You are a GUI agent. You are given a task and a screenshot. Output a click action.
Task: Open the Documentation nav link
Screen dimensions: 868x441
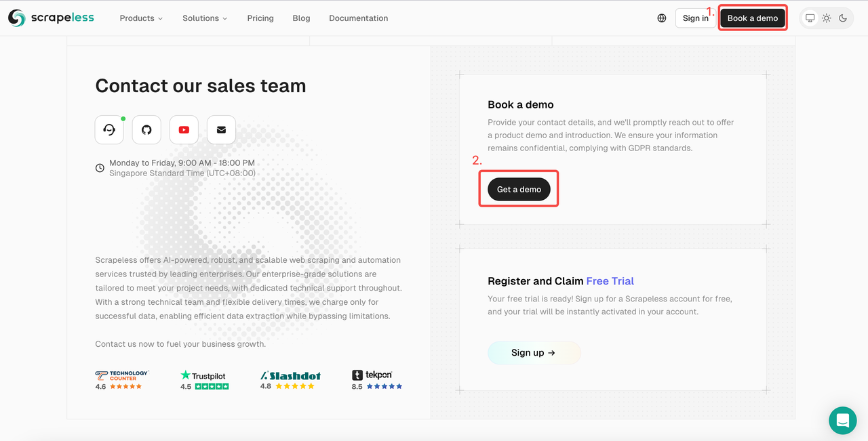(358, 18)
